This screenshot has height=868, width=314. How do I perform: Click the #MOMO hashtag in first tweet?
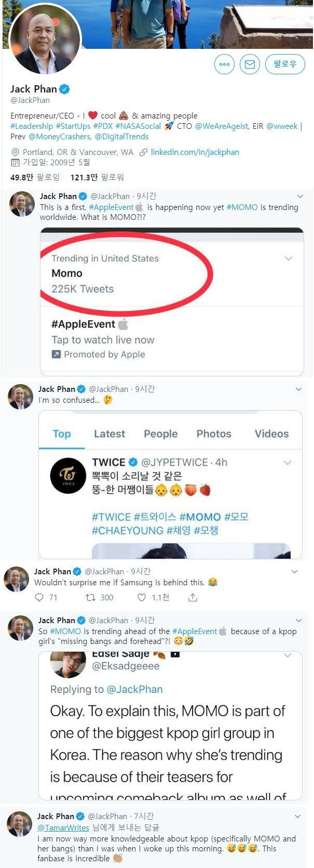pos(242,207)
